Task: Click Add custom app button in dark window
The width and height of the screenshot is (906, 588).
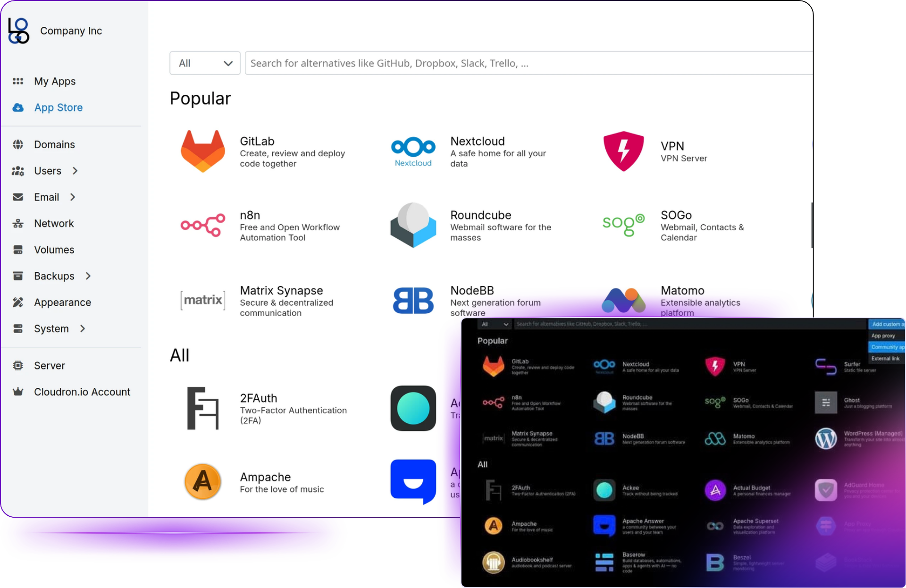Action: [x=887, y=324]
